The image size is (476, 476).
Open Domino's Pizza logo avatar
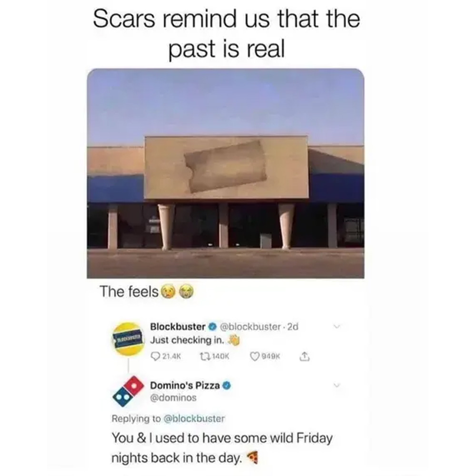(x=128, y=391)
